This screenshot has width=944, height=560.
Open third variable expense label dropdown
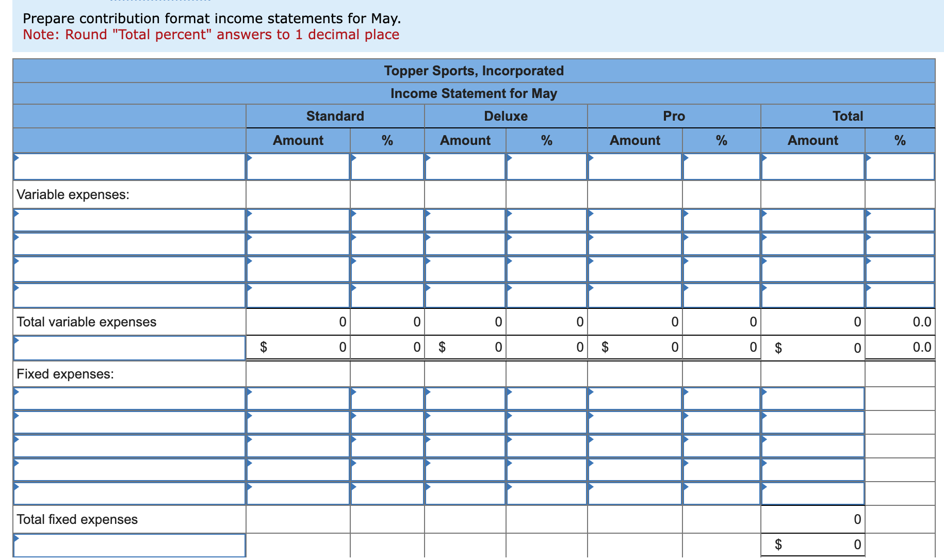click(x=129, y=269)
